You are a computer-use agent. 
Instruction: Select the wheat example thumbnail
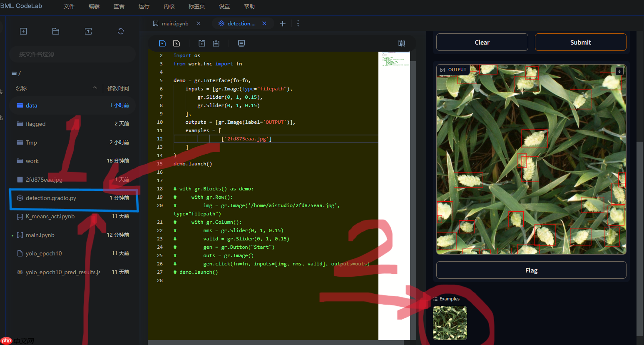[x=450, y=323]
